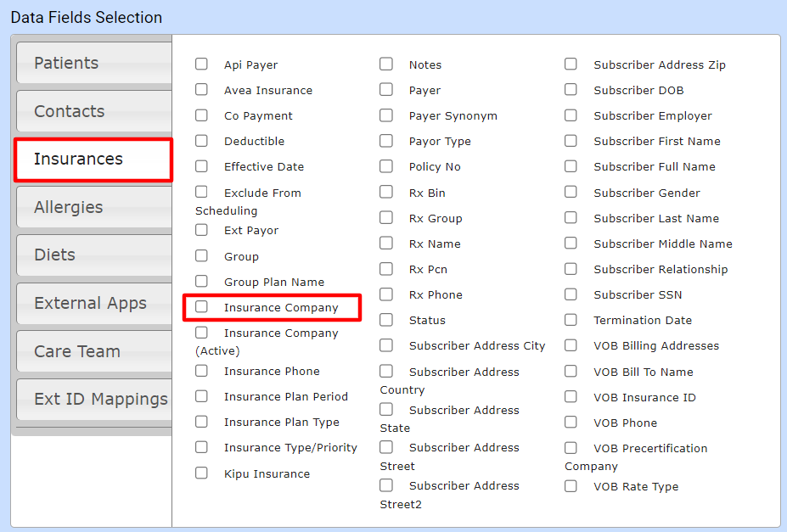Image resolution: width=787 pixels, height=532 pixels.
Task: Enable the Policy No checkbox
Action: pos(386,166)
